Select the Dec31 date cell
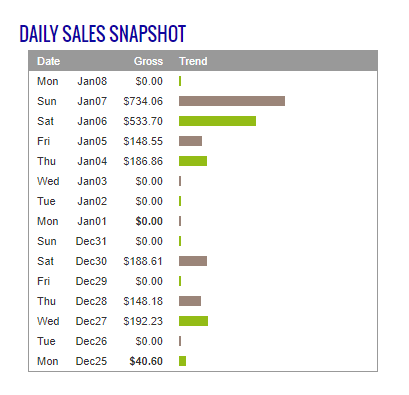 tap(91, 241)
